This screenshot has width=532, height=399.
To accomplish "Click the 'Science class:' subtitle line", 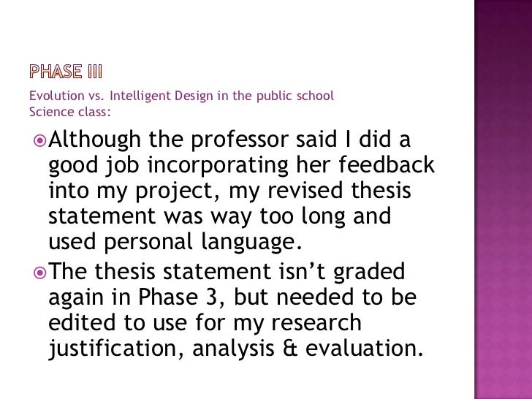I will pyautogui.click(x=70, y=112).
